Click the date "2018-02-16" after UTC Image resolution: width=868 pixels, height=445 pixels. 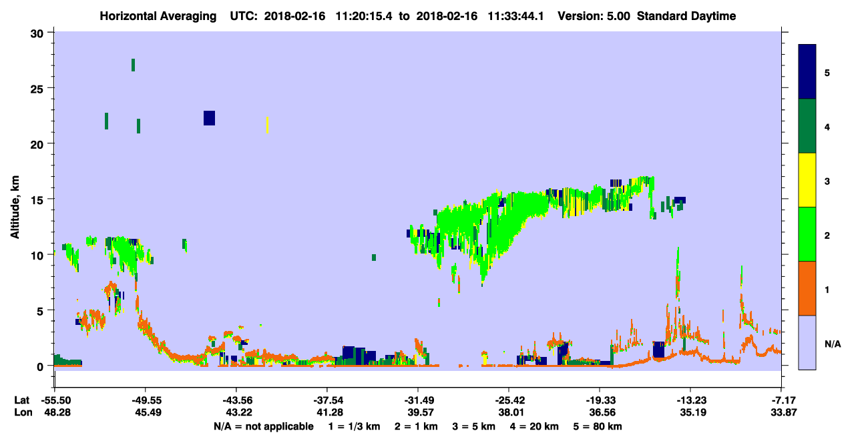(x=294, y=16)
